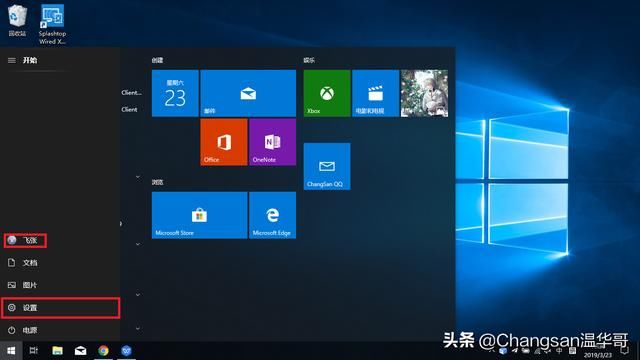The image size is (640, 360).
Task: Open the Splashtop Wired X... desktop shortcut
Action: point(52,24)
